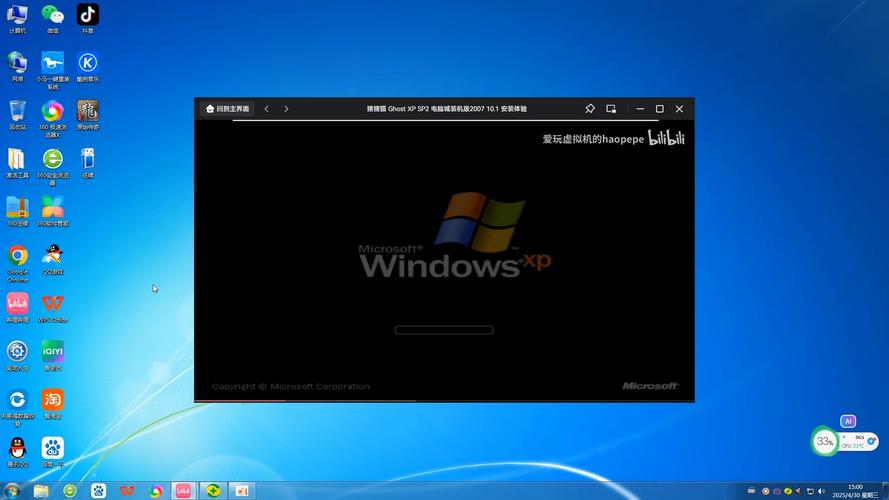Open the Taobao desktop icon
This screenshot has height=500, width=889.
(53, 404)
